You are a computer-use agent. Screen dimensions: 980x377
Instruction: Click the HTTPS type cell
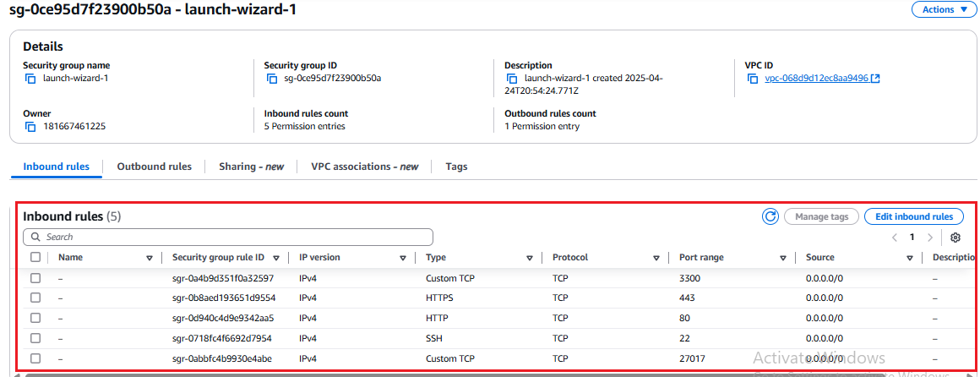click(x=439, y=298)
